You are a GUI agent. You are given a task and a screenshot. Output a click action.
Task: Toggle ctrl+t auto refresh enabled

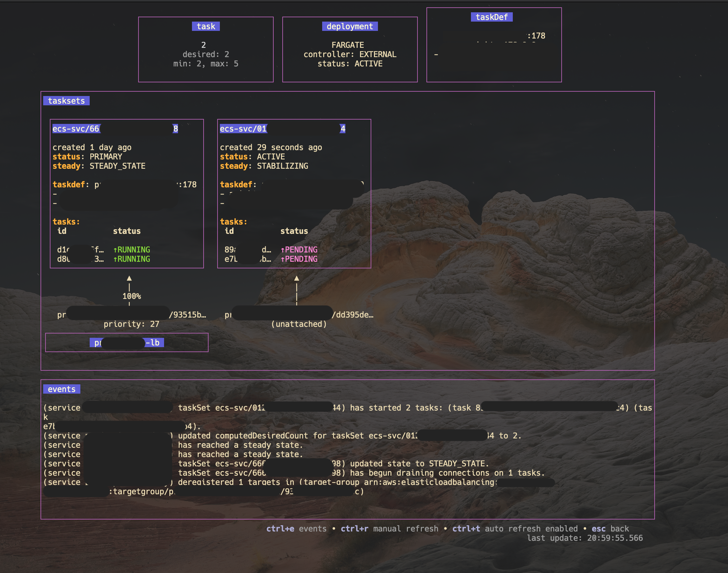(x=515, y=528)
